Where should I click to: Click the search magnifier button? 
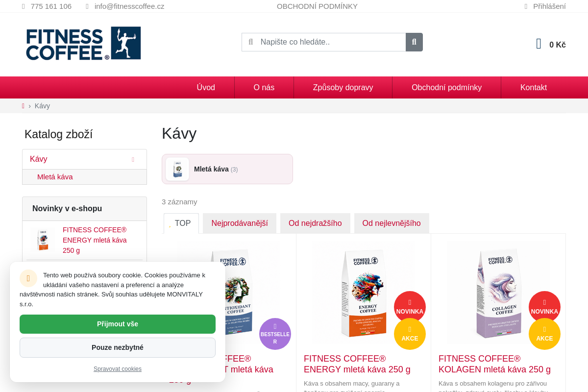click(x=414, y=42)
